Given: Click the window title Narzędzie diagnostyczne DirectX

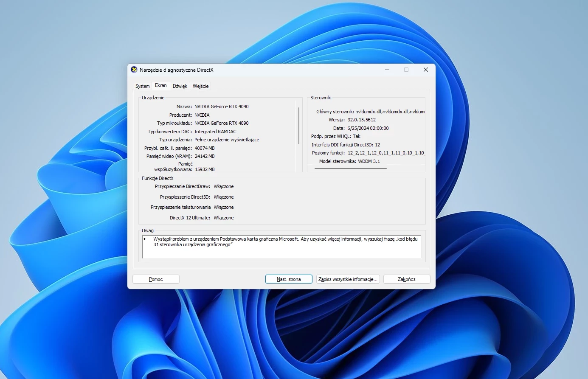Looking at the screenshot, I should click(x=177, y=70).
